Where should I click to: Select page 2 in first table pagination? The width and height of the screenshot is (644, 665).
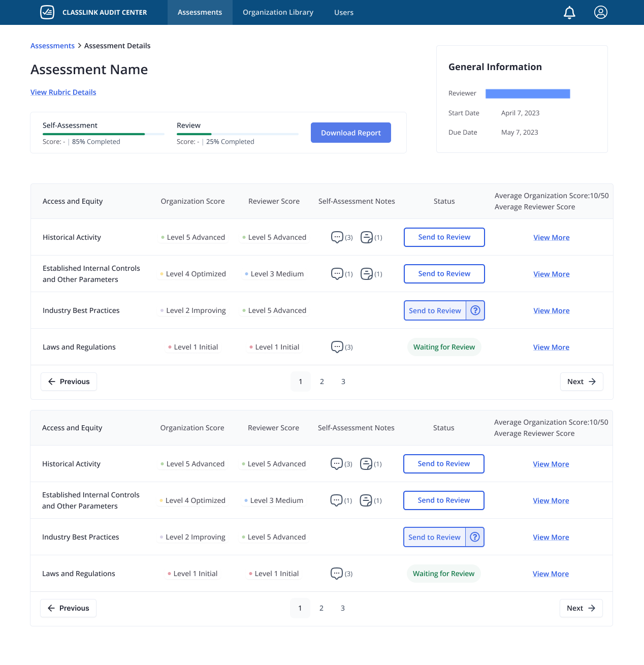click(x=321, y=382)
